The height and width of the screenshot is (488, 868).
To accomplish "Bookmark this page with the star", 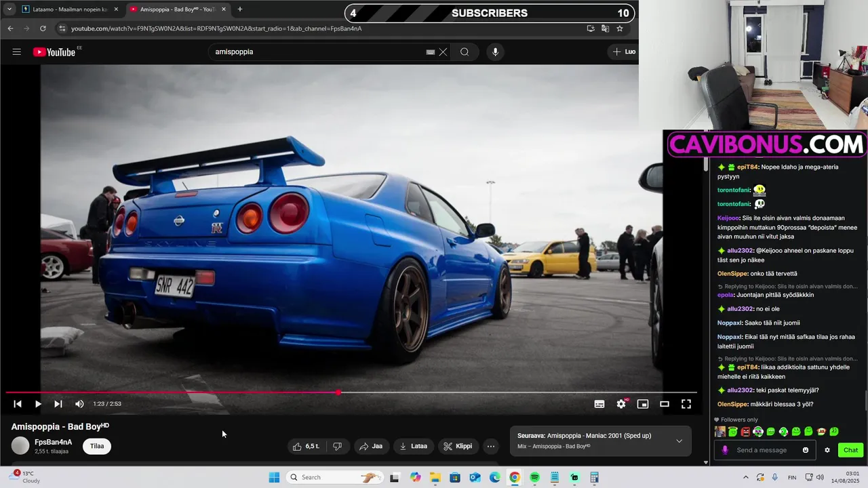I will (x=620, y=28).
